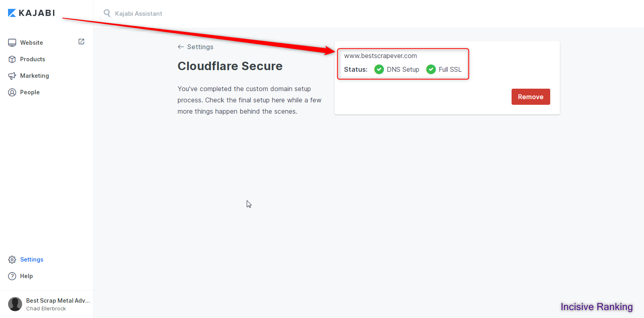Screen dimensions: 644x318
Task: Click the Settings gear icon
Action: point(12,260)
